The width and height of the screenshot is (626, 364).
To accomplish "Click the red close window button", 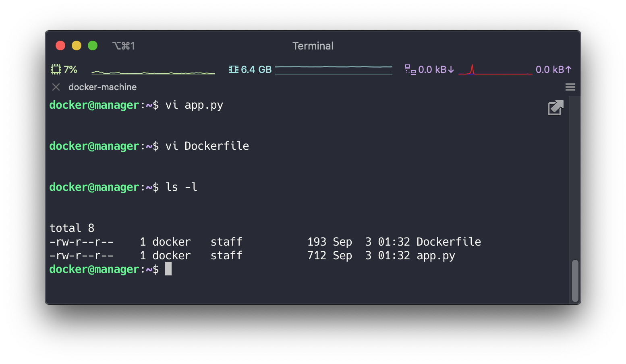I will tap(60, 45).
